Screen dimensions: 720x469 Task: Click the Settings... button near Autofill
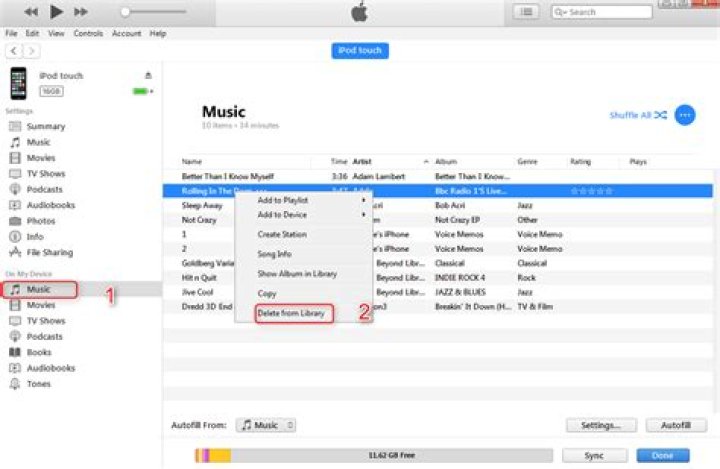coord(601,425)
